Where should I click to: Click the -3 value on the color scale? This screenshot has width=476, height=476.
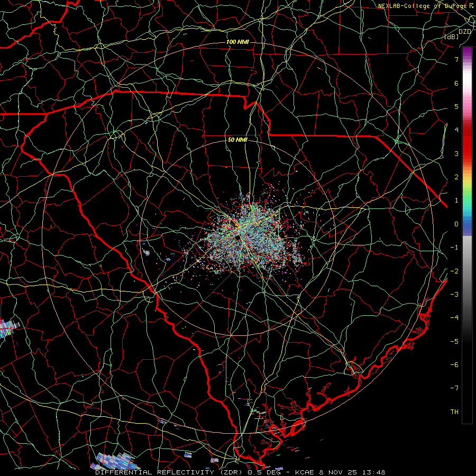coord(454,295)
